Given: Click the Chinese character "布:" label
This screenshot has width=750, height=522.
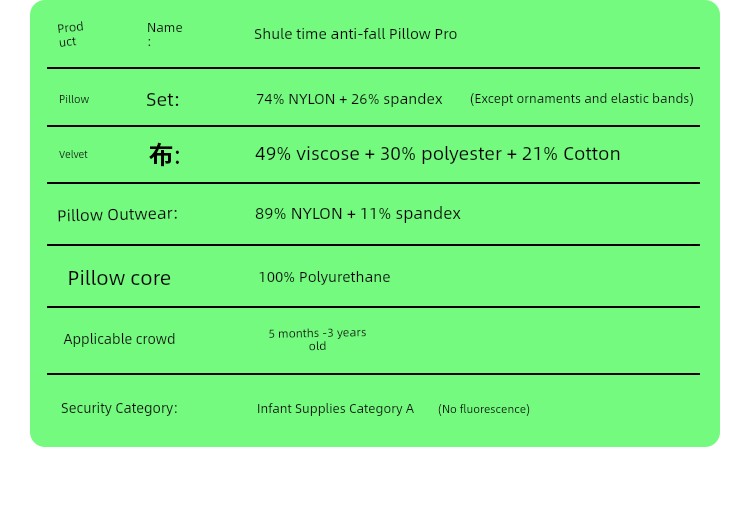Looking at the screenshot, I should click(164, 155).
